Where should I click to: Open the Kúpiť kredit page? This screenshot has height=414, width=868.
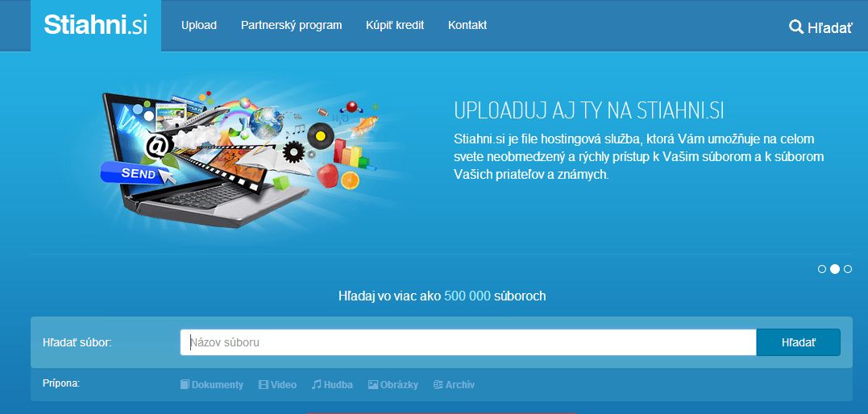pos(395,26)
